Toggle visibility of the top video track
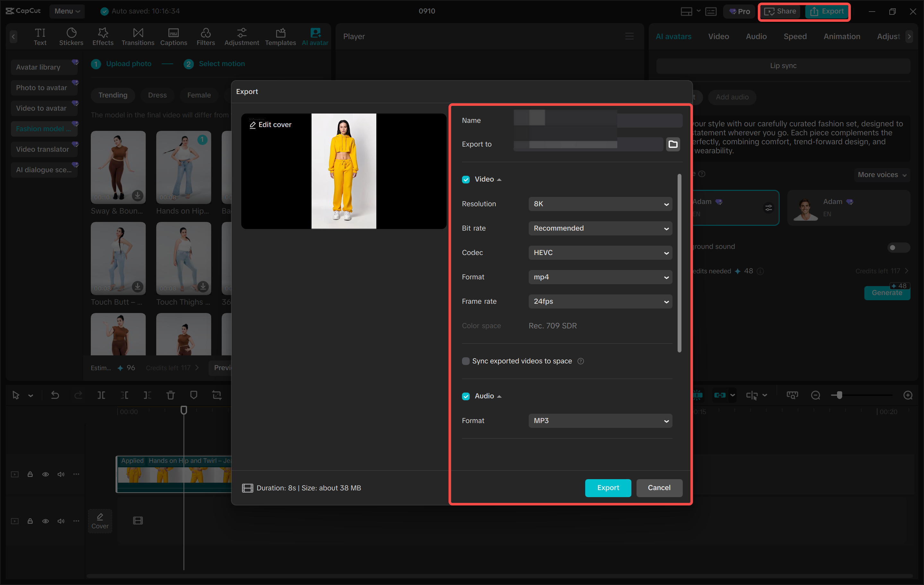Viewport: 924px width, 585px height. [46, 474]
